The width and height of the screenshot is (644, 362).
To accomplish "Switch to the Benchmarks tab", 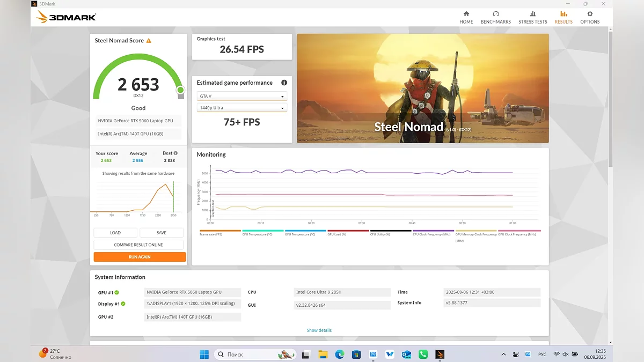I will pyautogui.click(x=495, y=17).
